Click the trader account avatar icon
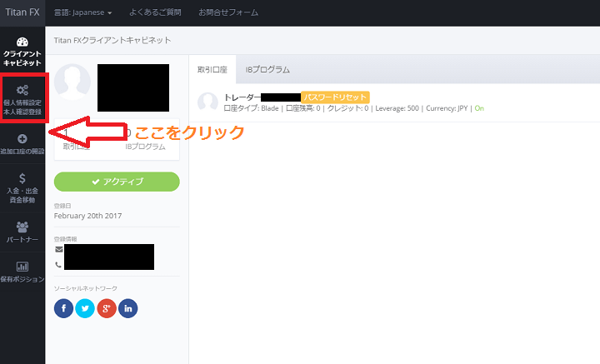The width and height of the screenshot is (600, 364). pos(207,102)
